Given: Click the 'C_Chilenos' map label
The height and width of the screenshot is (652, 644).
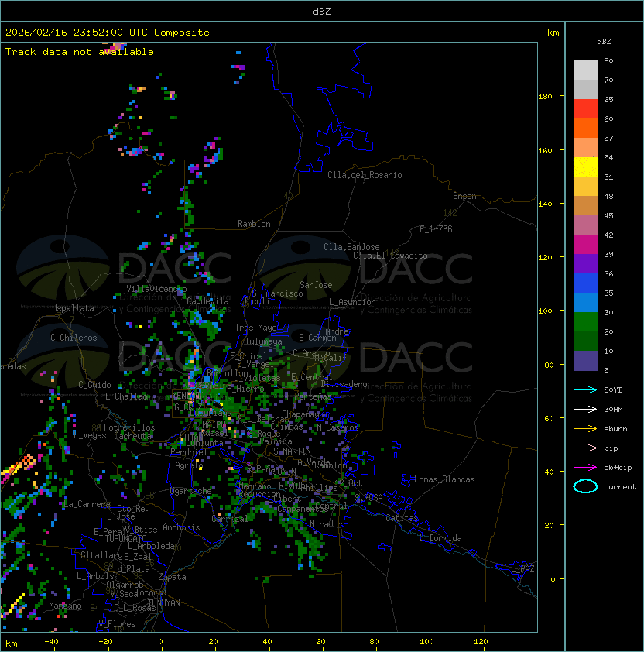Looking at the screenshot, I should click(x=74, y=338).
